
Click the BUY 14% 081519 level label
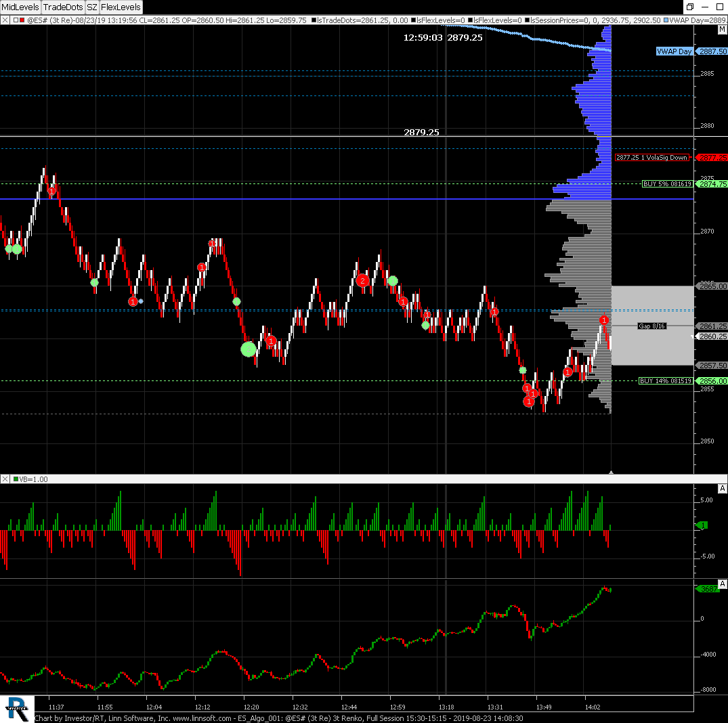tap(666, 380)
